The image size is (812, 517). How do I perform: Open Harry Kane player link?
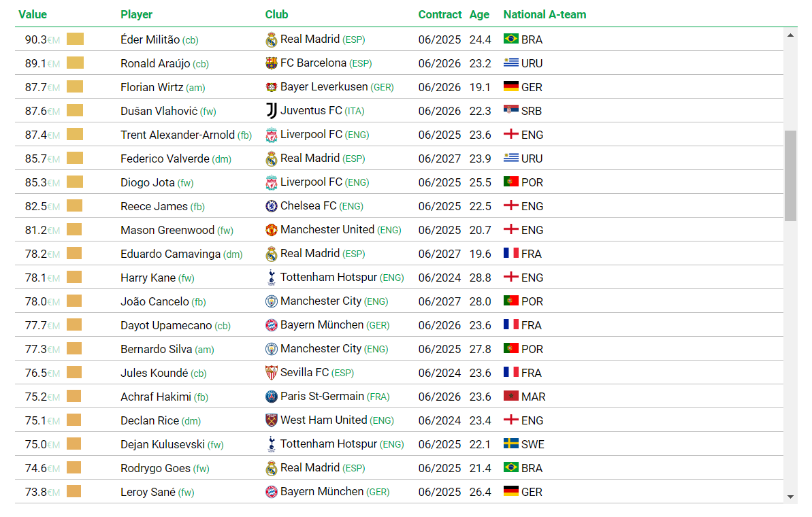click(x=148, y=278)
